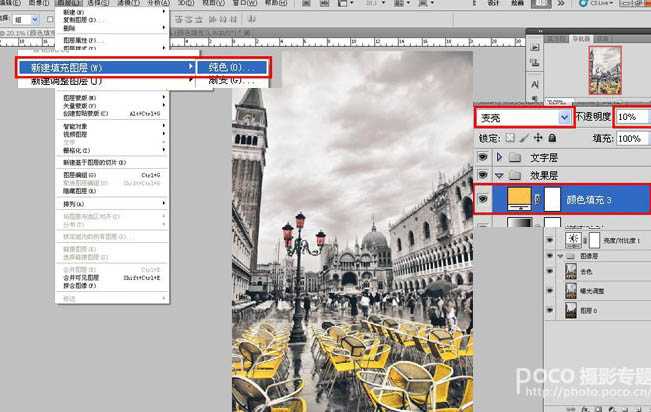Expand 智能对象 submenu
Image resolution: width=651 pixels, height=412 pixels.
pos(113,126)
